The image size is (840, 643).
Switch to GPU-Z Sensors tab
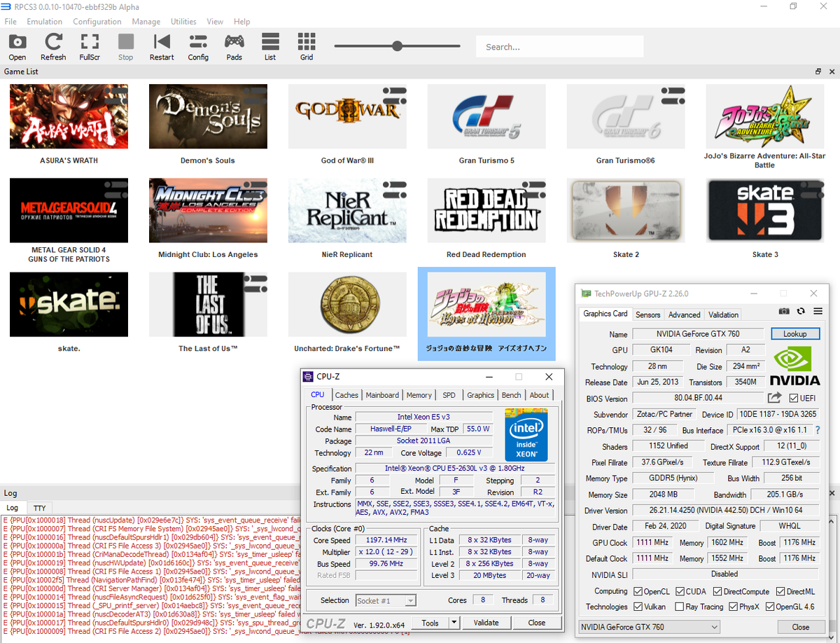(647, 314)
